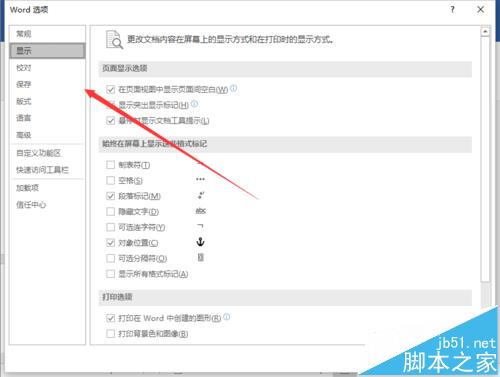Enable the 空格(S) checkbox

coord(110,181)
